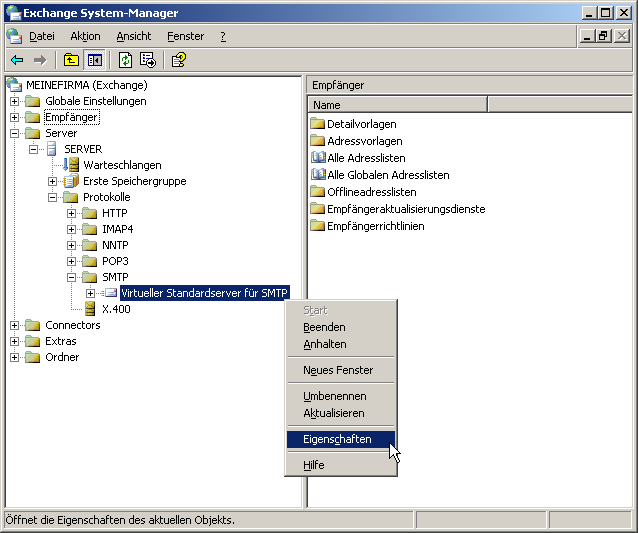Click the Empfängeraktualisierungsdienste folder icon
The width and height of the screenshot is (638, 533).
pyautogui.click(x=317, y=209)
